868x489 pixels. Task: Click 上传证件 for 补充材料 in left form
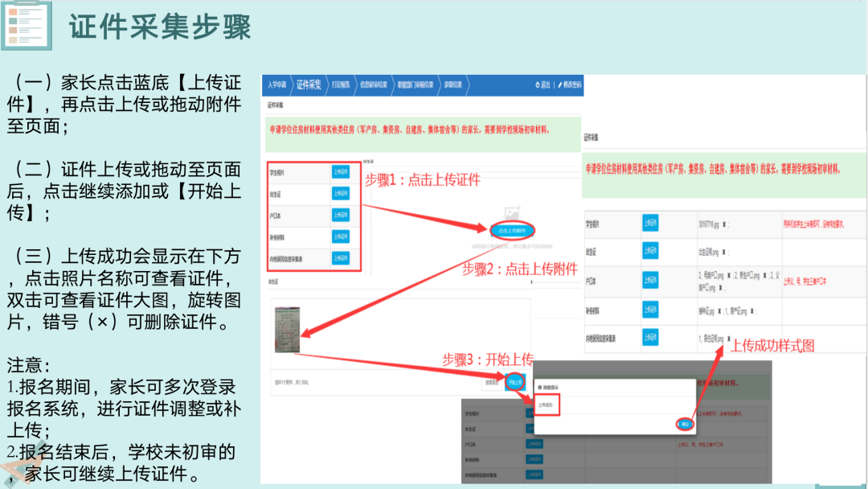pyautogui.click(x=341, y=236)
